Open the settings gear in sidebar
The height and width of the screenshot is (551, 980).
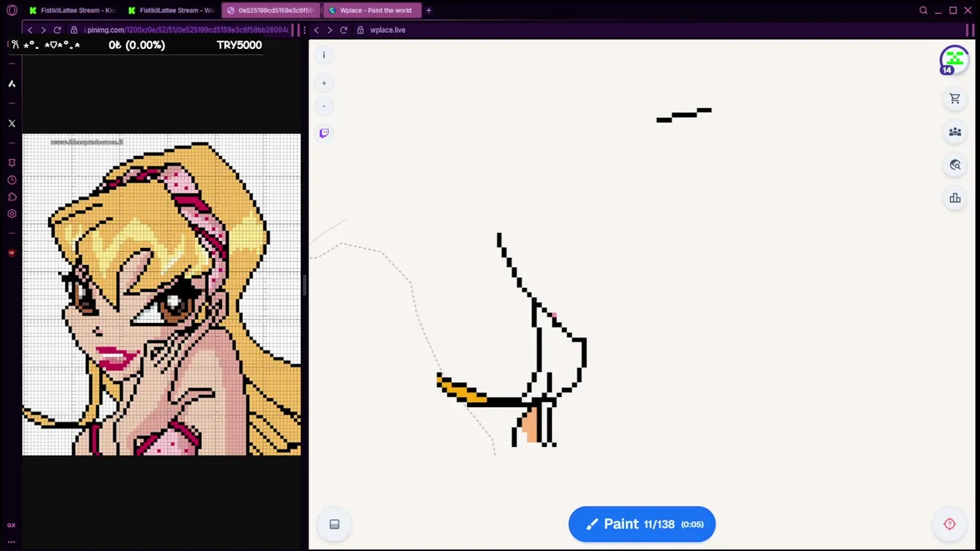coord(11,214)
